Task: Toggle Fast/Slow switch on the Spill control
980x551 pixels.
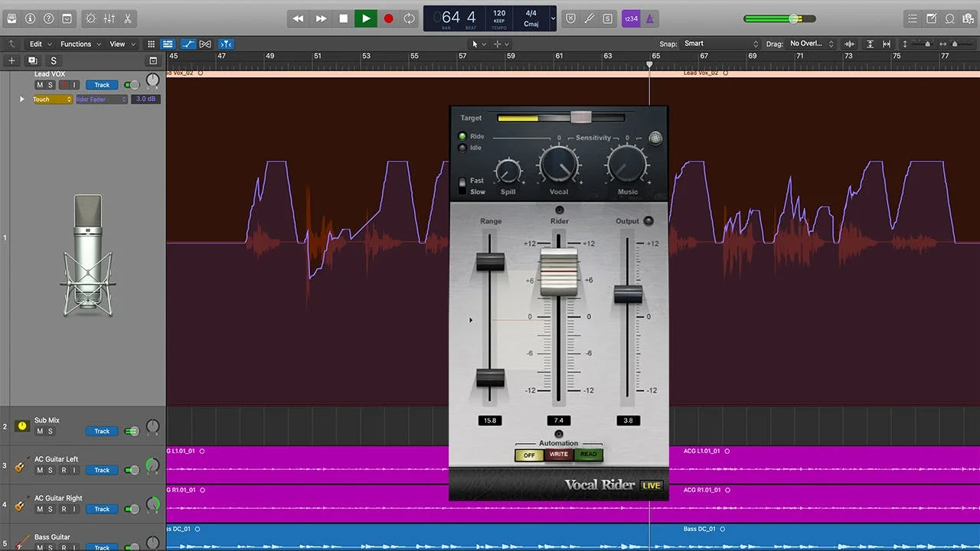Action: 462,186
